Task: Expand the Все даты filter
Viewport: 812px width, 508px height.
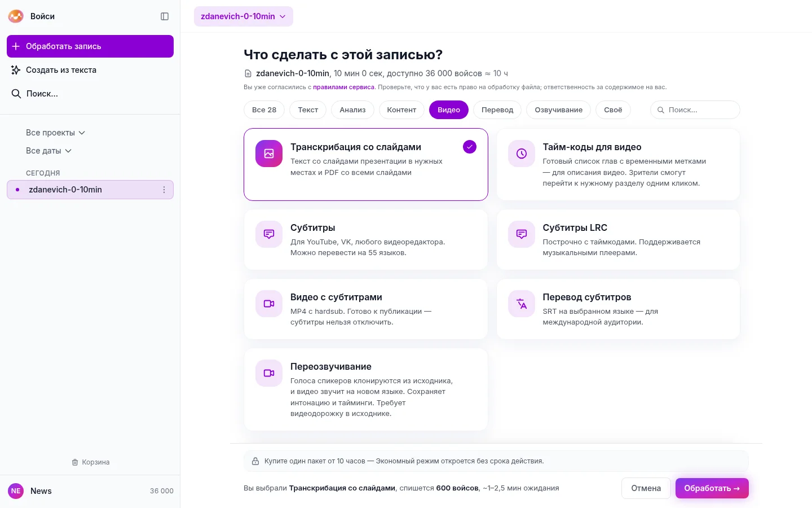Action: click(x=48, y=151)
